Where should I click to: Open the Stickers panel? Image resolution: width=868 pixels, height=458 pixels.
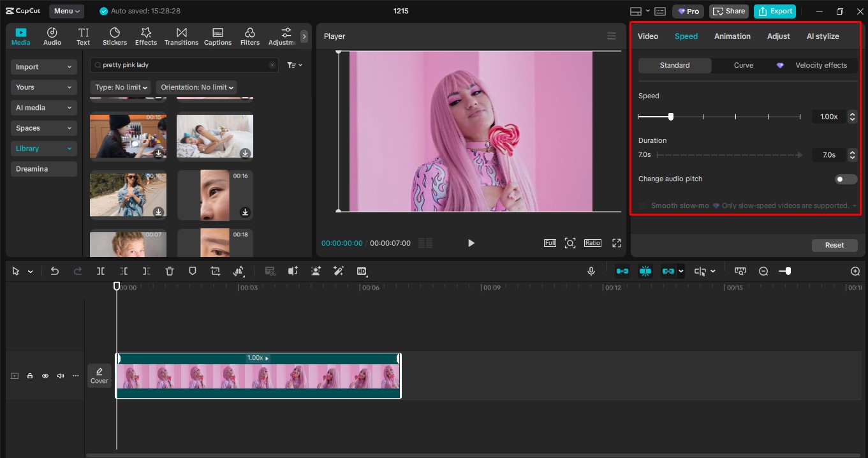[x=115, y=36]
